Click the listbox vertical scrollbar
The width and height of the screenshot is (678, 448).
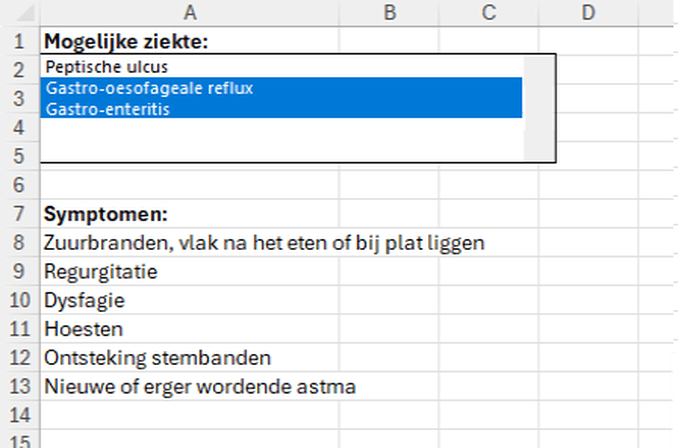pyautogui.click(x=539, y=107)
